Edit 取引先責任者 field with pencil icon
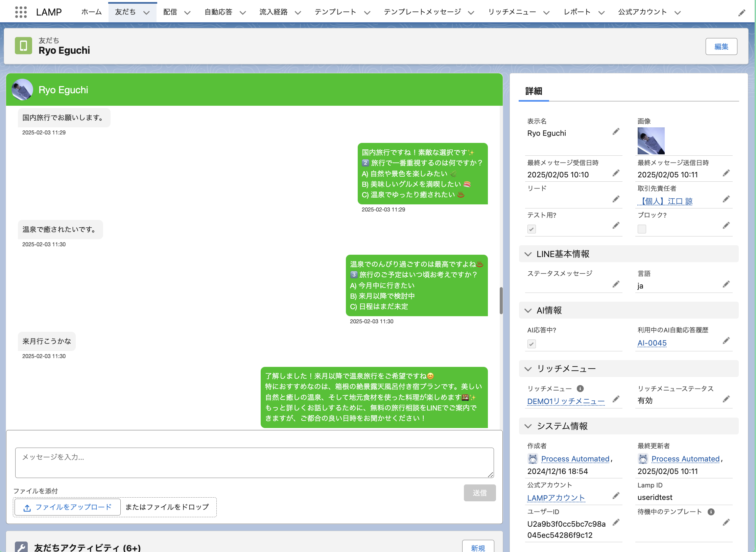 pyautogui.click(x=726, y=199)
